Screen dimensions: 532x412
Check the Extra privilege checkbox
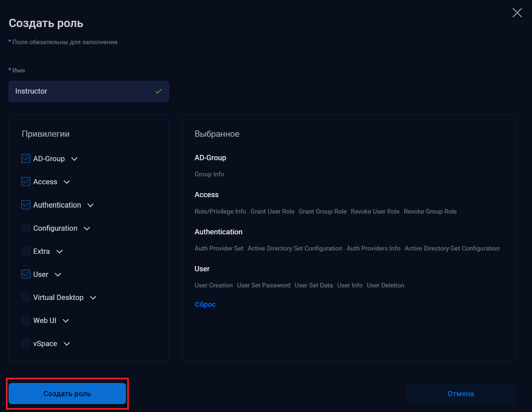pos(26,251)
